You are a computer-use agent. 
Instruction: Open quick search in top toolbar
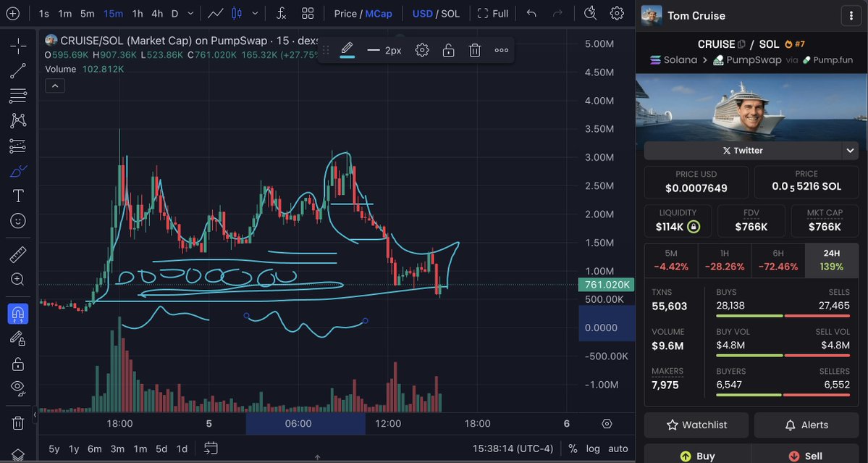click(x=591, y=13)
